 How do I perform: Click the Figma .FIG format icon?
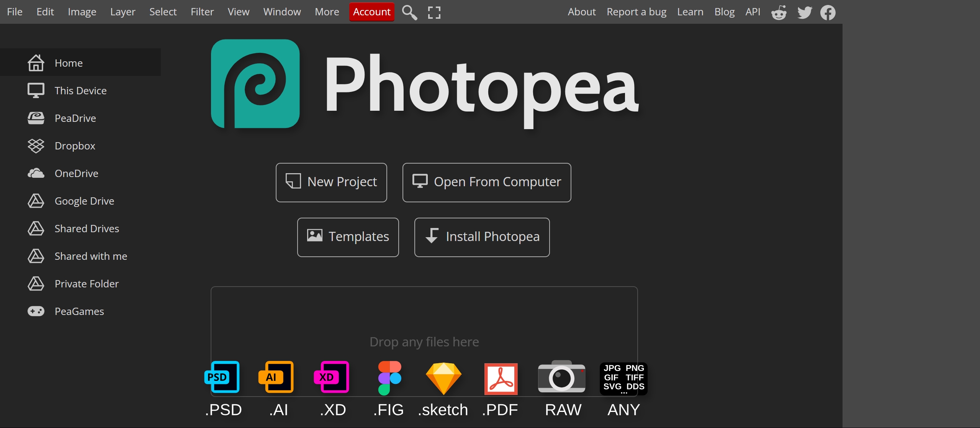coord(389,377)
